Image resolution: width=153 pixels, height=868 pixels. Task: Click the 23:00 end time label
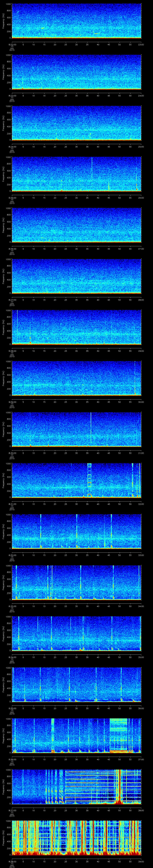141,44
